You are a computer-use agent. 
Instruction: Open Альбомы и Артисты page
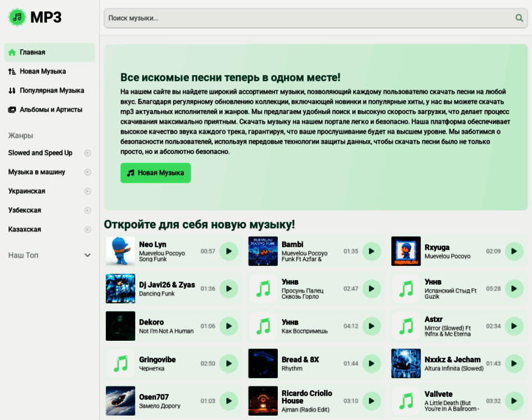tap(50, 109)
